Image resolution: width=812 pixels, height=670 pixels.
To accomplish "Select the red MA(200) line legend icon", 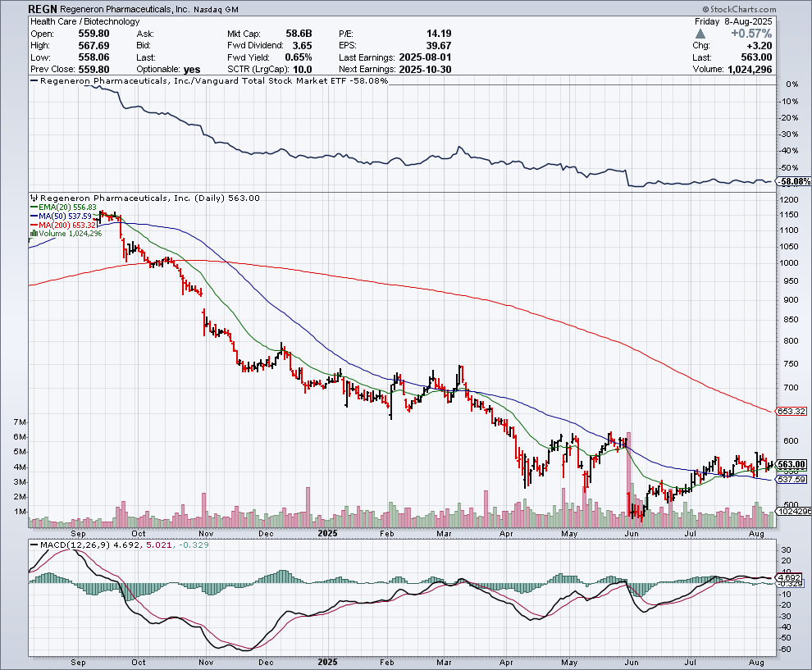I will [34, 224].
